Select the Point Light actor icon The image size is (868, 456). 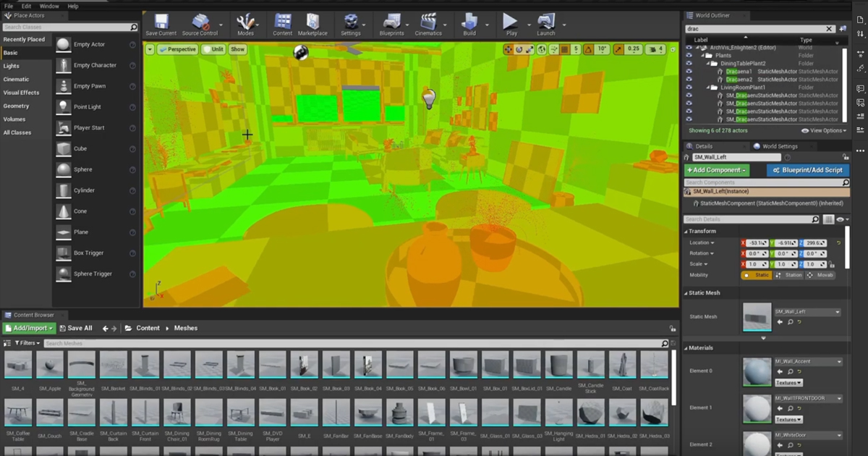pos(64,107)
